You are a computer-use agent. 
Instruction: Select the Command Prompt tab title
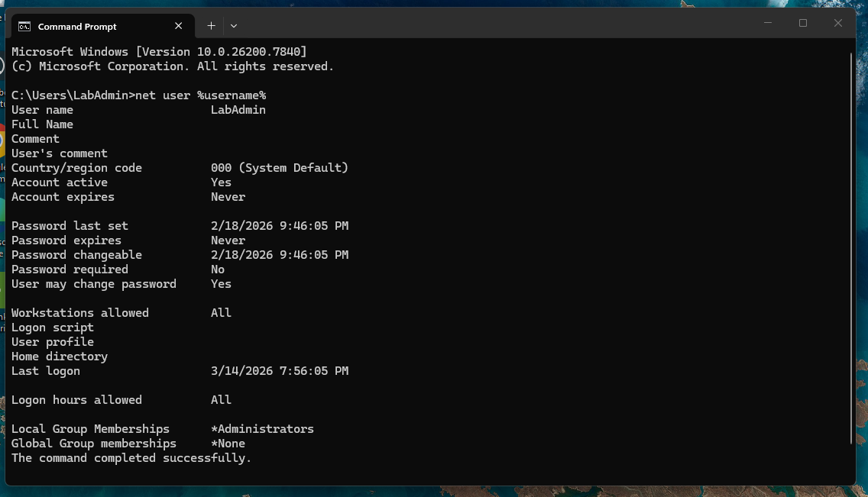pyautogui.click(x=77, y=27)
